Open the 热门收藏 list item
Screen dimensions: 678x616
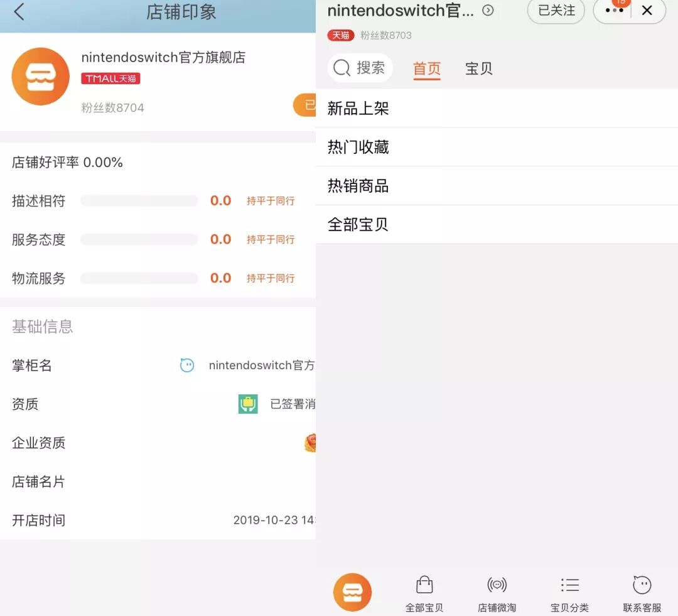pyautogui.click(x=497, y=147)
